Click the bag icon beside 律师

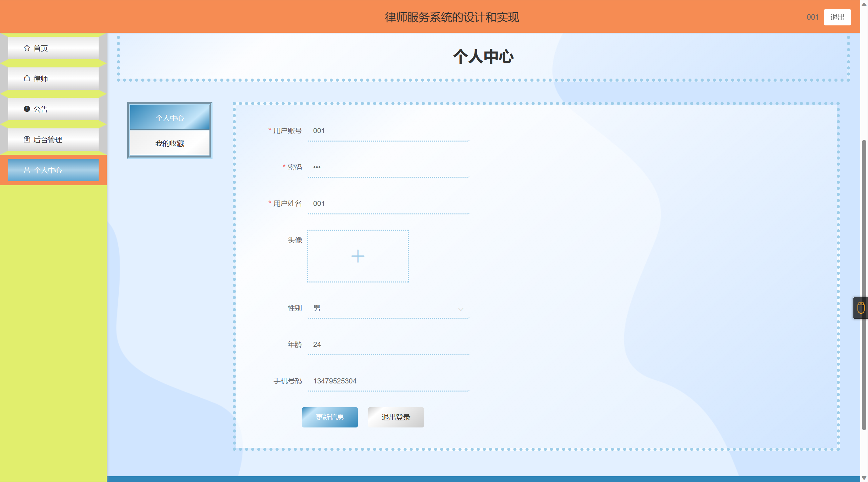tap(27, 79)
